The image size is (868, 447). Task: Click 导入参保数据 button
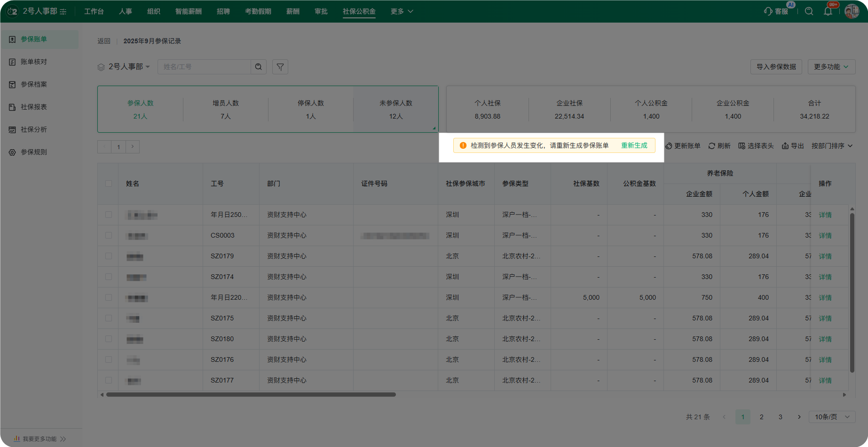click(776, 67)
